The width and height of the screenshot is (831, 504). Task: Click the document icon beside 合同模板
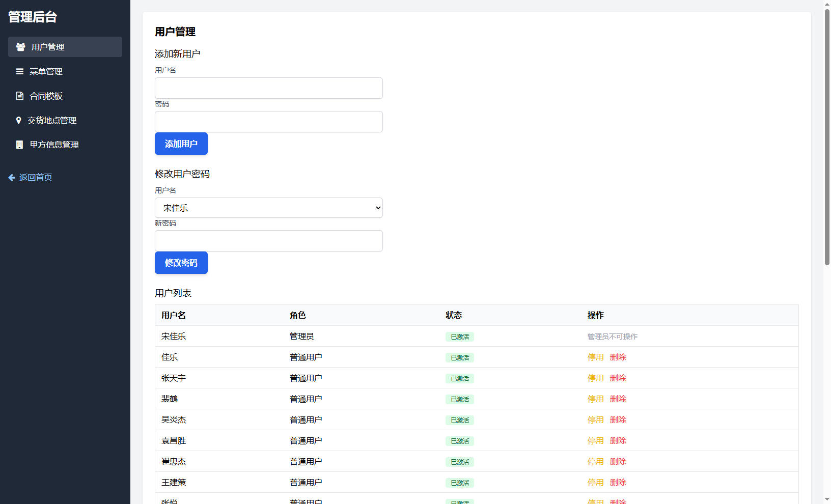[20, 96]
